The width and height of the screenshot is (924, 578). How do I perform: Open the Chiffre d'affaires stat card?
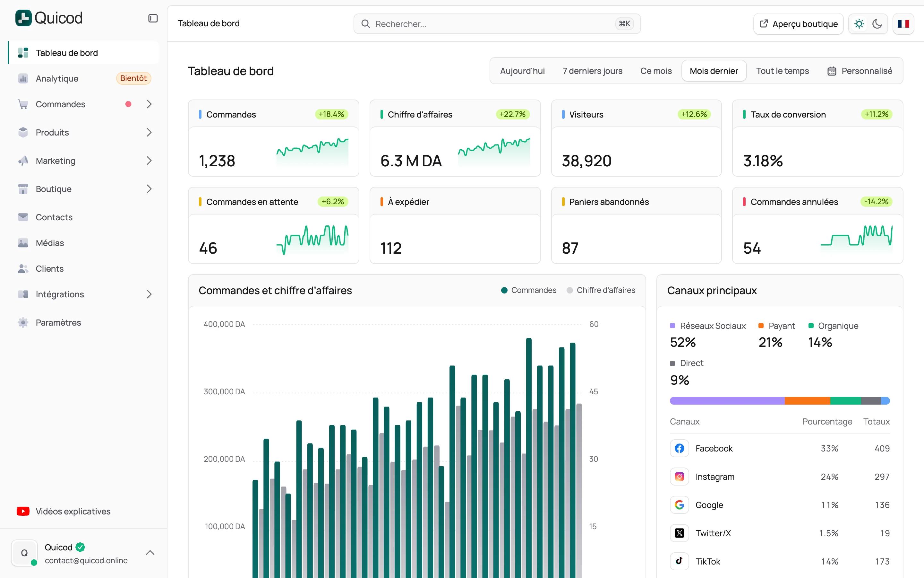coord(455,138)
